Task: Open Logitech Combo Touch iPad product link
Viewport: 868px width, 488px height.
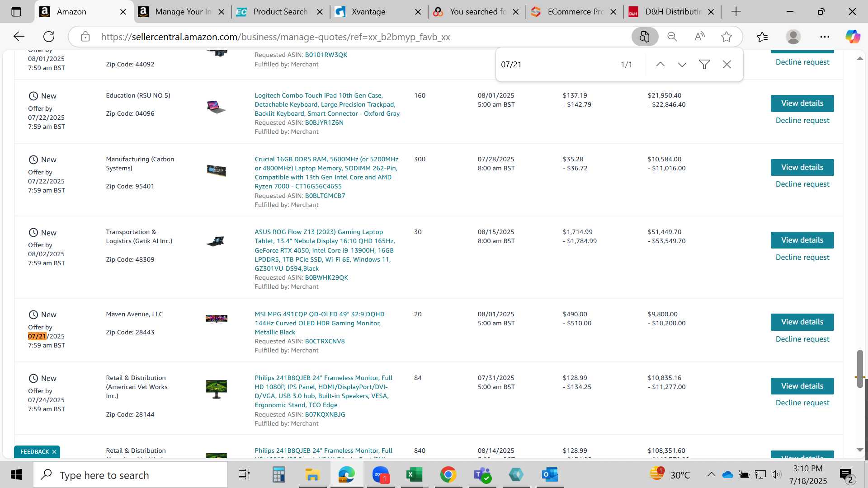Action: [327, 104]
